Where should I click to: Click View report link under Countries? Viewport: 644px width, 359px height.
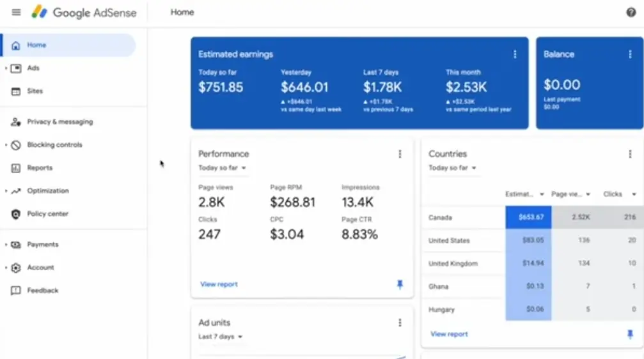pos(449,334)
